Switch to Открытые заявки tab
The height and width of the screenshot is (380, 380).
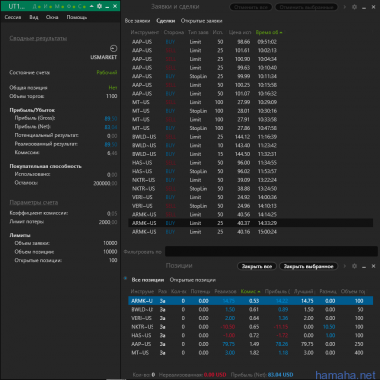(x=201, y=21)
